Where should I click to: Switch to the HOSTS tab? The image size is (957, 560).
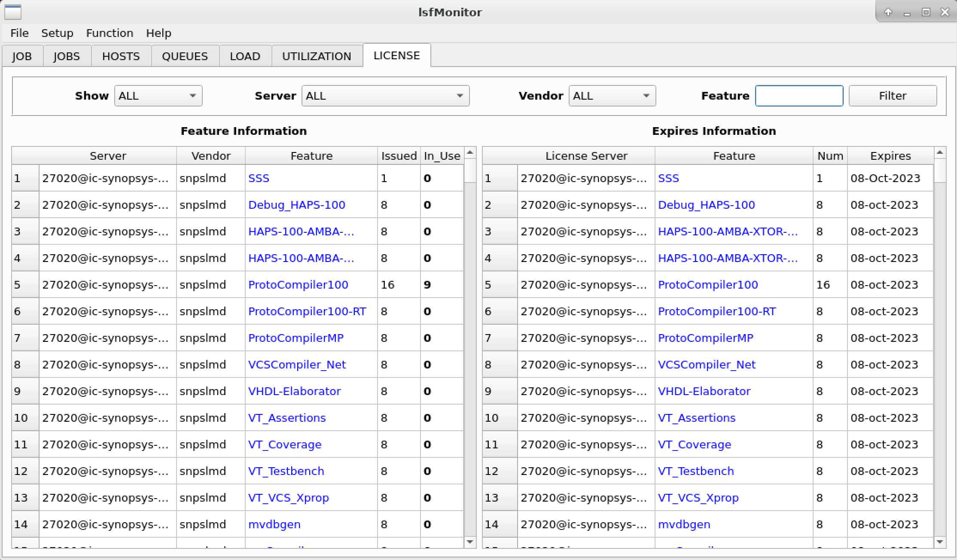121,56
